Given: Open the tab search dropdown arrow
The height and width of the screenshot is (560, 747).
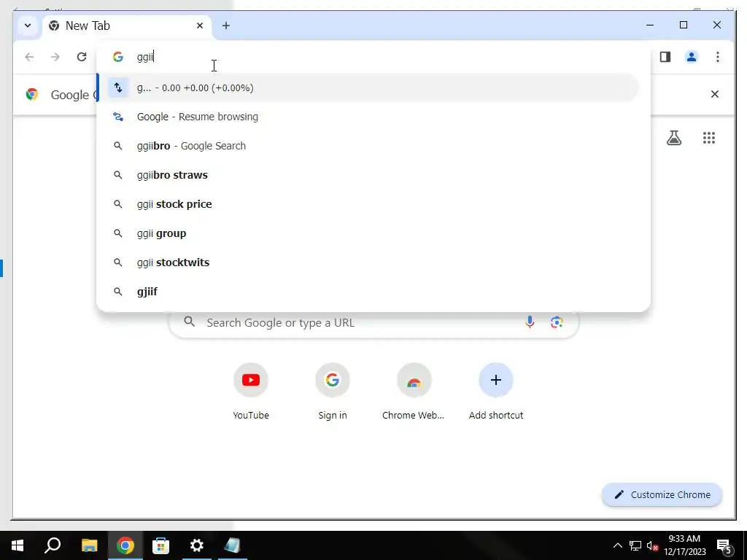Looking at the screenshot, I should (28, 26).
